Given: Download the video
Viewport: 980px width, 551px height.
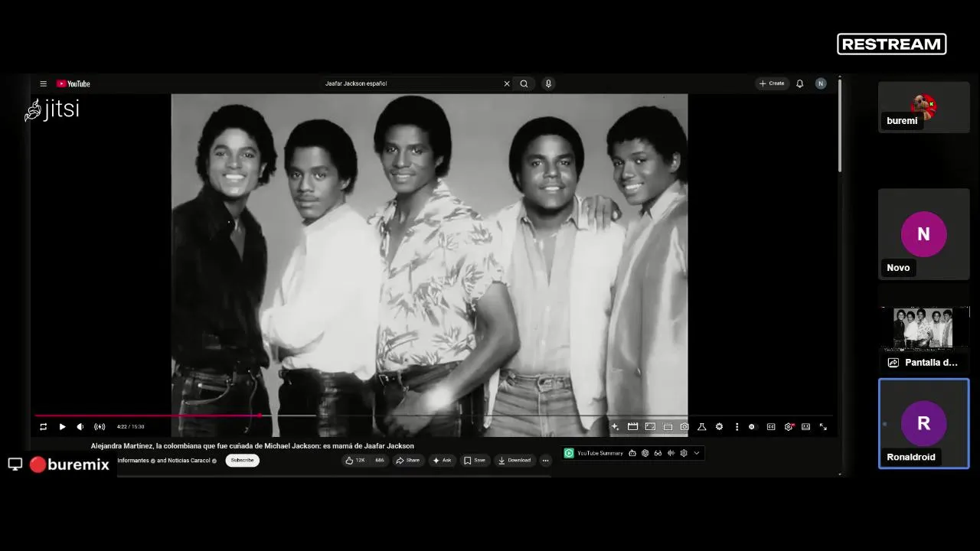Looking at the screenshot, I should point(514,460).
